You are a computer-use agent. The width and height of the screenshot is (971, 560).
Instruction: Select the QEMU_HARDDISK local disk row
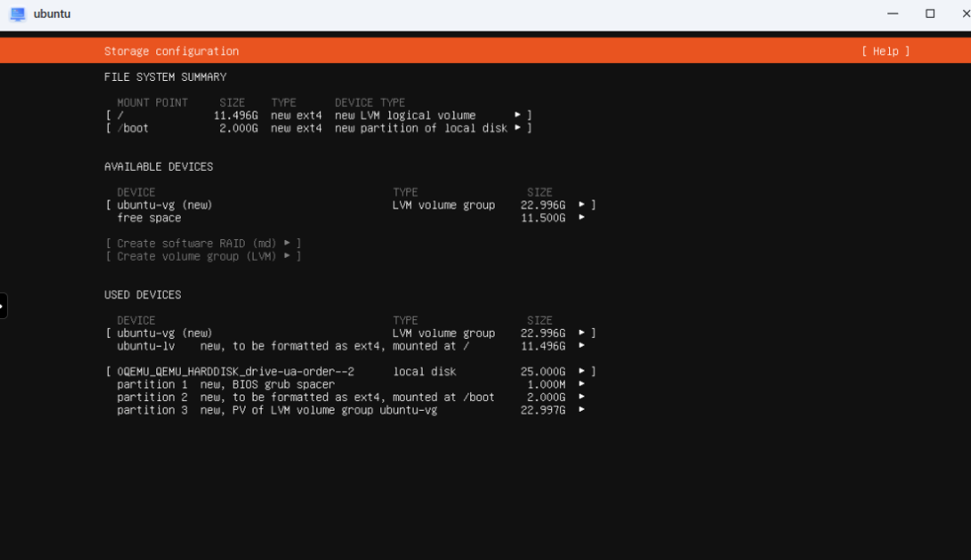[352, 372]
